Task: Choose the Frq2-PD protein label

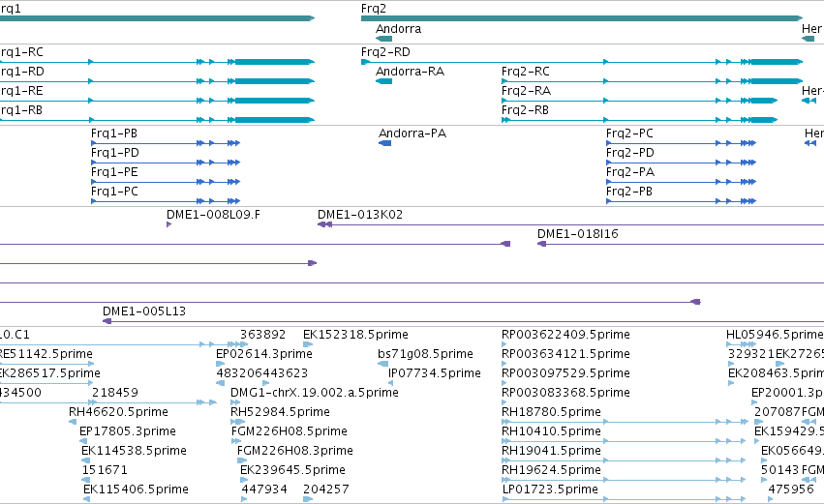Action: 630,153
